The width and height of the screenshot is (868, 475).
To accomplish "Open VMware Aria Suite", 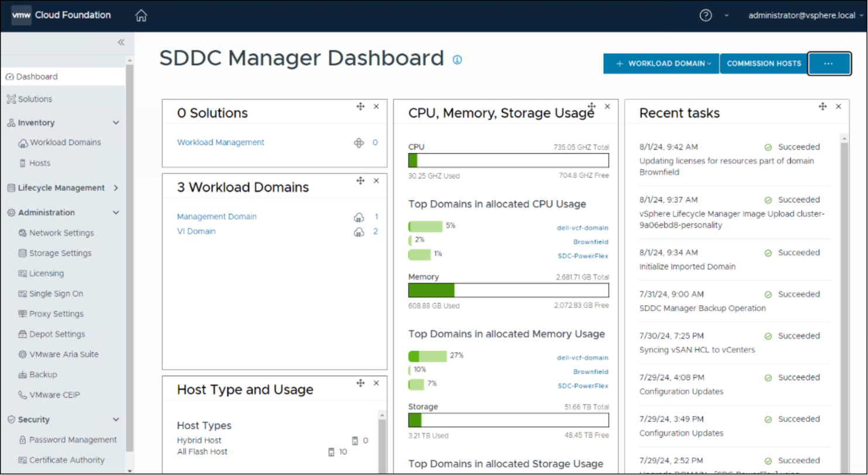I will (63, 354).
